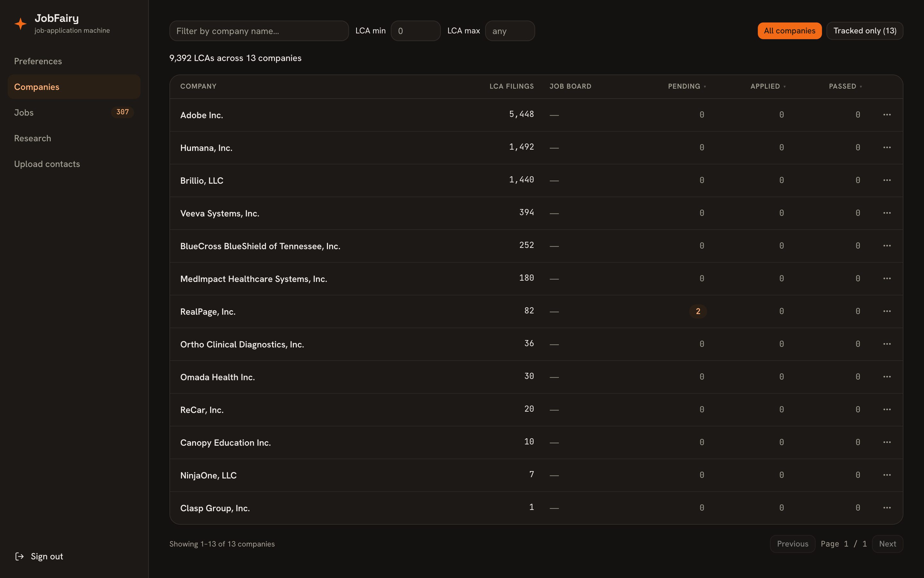Click the three-dot menu for ReCar, Inc.

coord(886,409)
